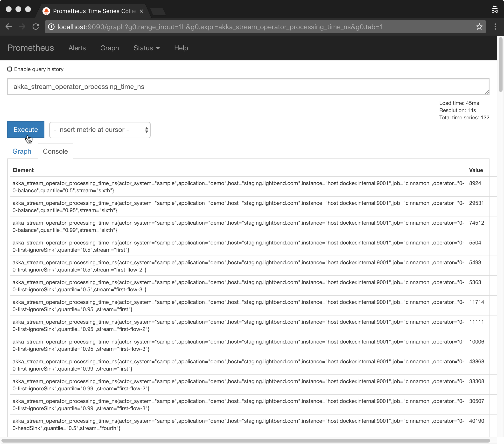Click the Prometheus flame favicon on tab
Image resolution: width=504 pixels, height=444 pixels.
(46, 11)
